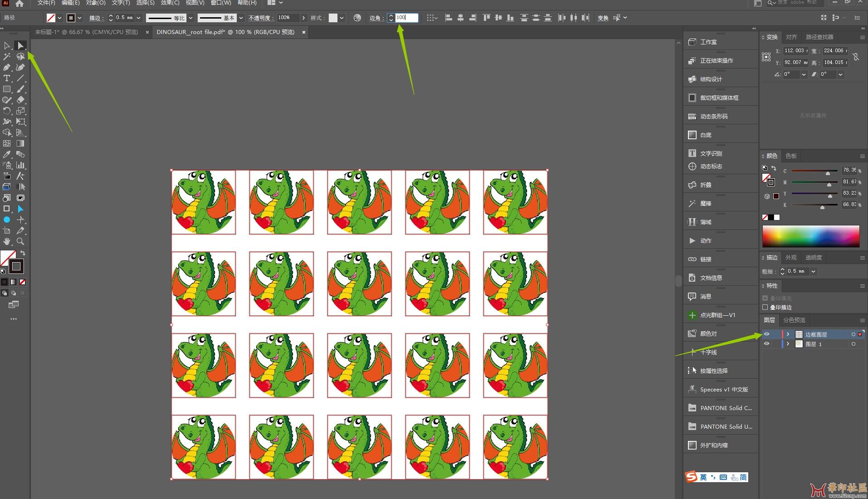Switch to the 色板 panel tab
Screen dimensions: 868x499
click(791, 156)
